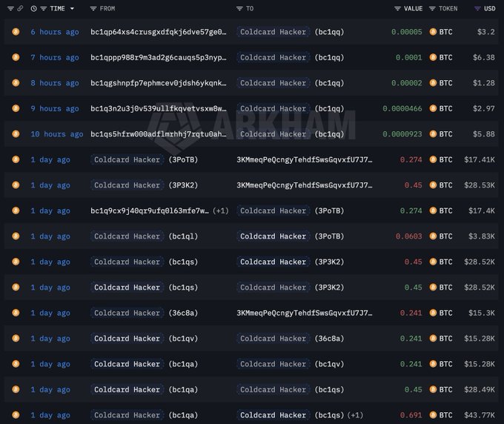This screenshot has height=424, width=504.
Task: Click the Bitcoin chain icon on the $43.77K row
Action: tap(16, 415)
